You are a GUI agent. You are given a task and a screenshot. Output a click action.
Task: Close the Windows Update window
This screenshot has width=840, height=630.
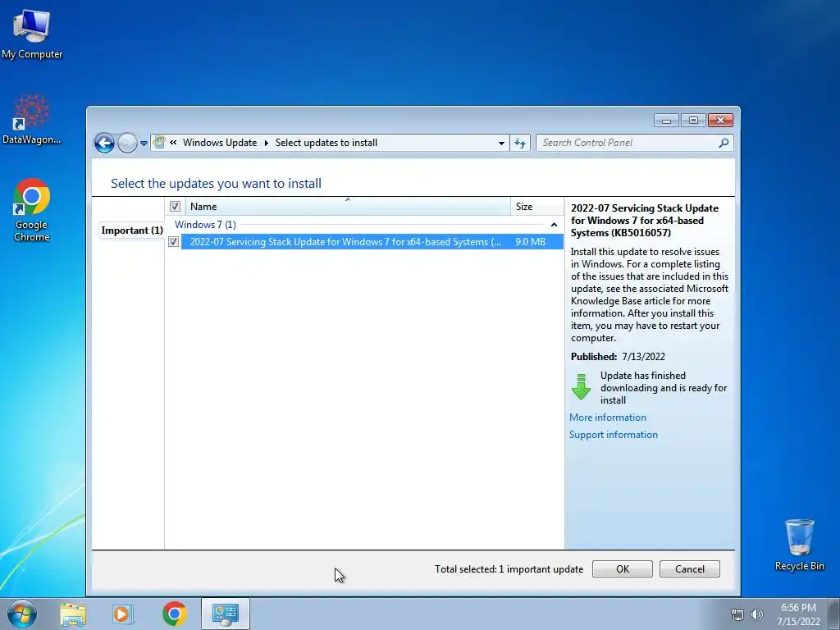click(x=720, y=121)
